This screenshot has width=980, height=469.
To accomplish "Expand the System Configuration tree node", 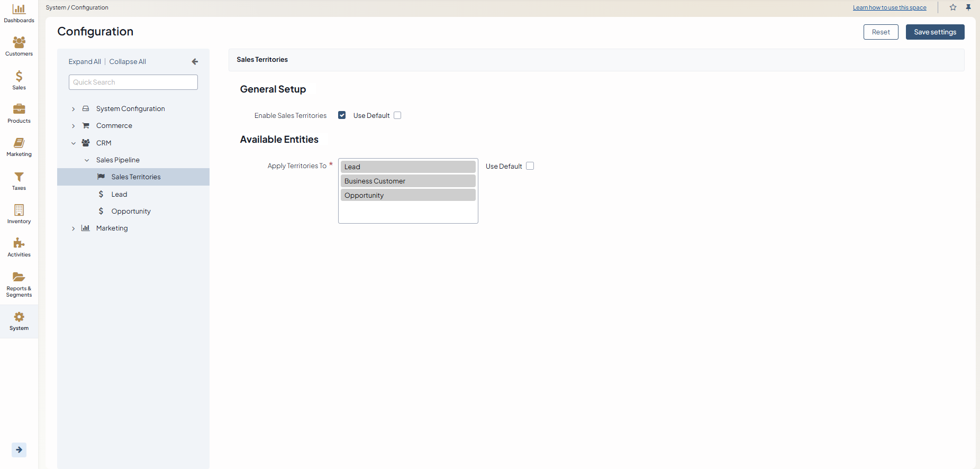I will (74, 109).
